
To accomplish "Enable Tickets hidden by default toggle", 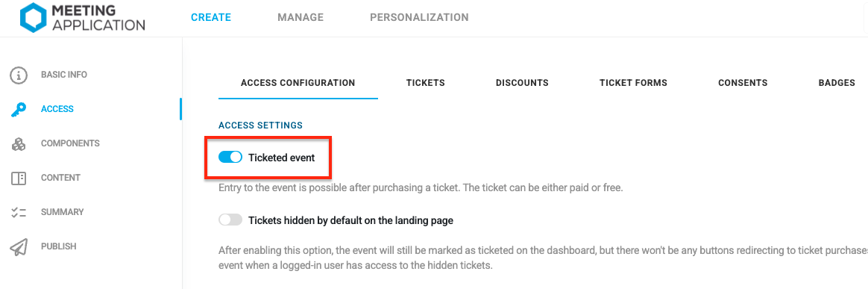I will [230, 220].
